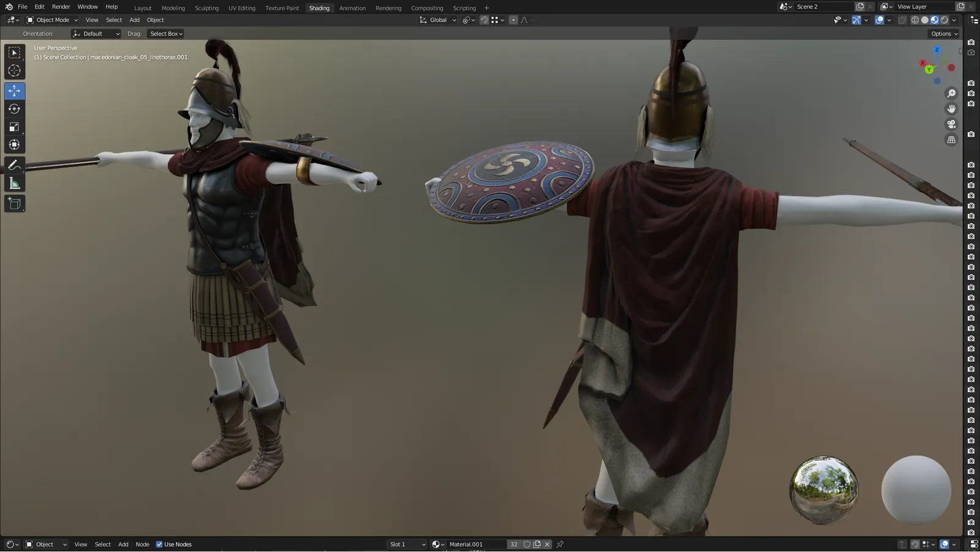Open the Global transform orientation dropdown
Screen dimensions: 980x552
438,20
